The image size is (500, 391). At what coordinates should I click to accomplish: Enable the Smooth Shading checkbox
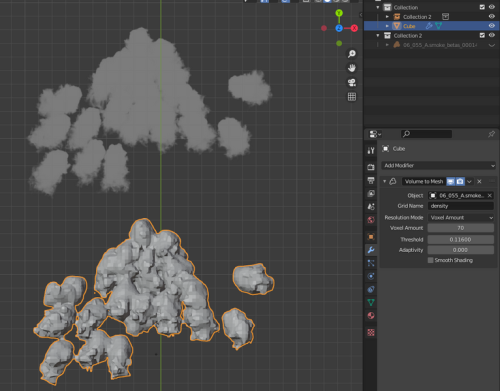(431, 260)
